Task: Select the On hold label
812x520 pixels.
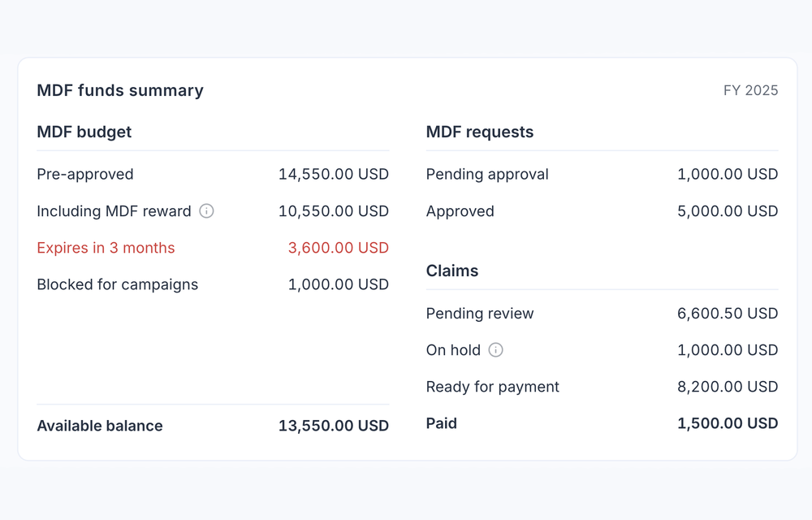Action: coord(453,350)
